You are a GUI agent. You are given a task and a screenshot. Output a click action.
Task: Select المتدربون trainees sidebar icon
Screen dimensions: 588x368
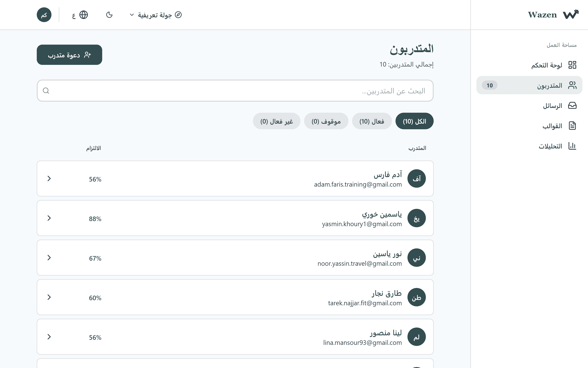coord(572,85)
